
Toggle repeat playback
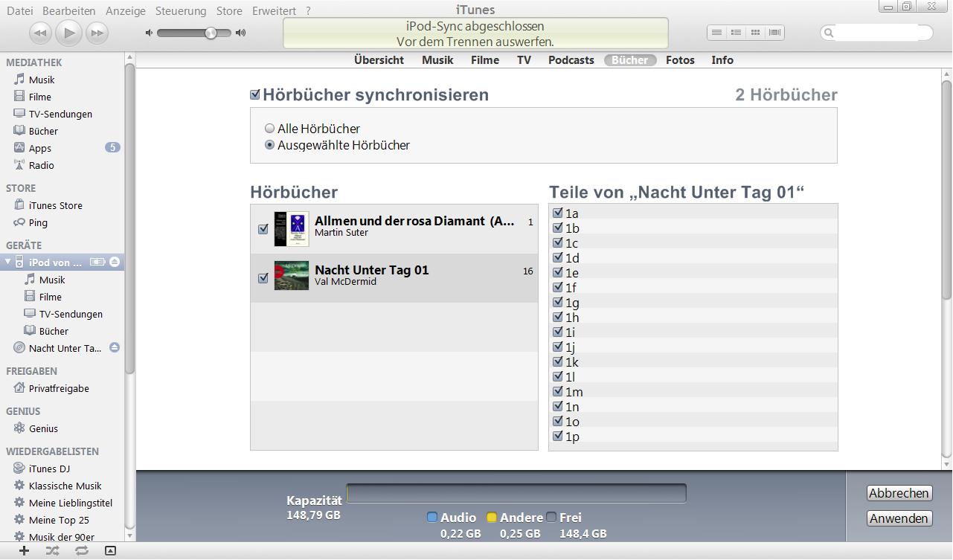[81, 550]
